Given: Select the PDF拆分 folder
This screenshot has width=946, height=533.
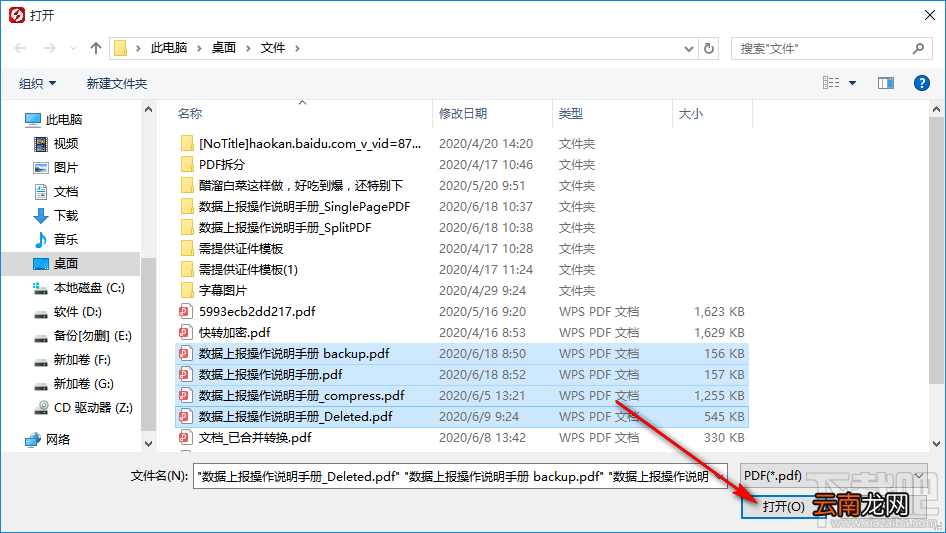Looking at the screenshot, I should 462,165.
